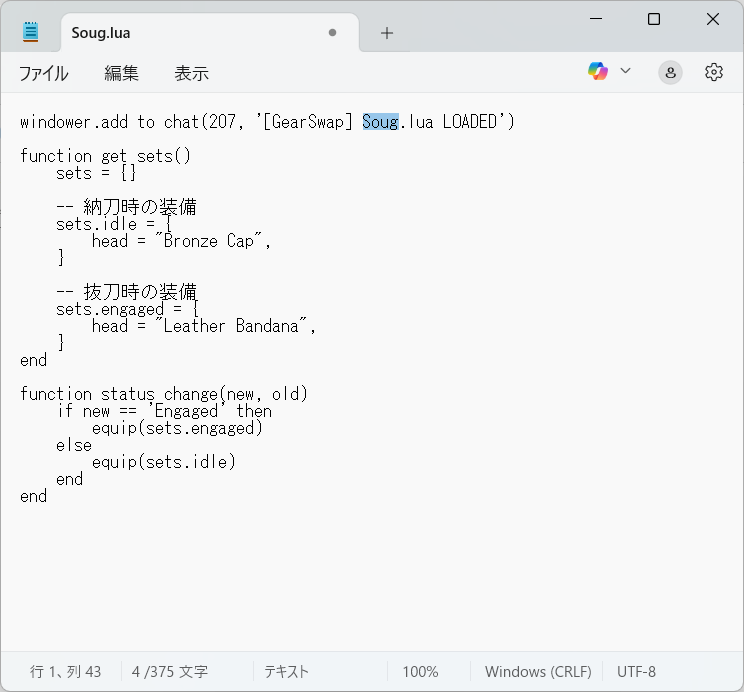The height and width of the screenshot is (692, 744).
Task: Open the 編集 menu
Action: [x=121, y=73]
